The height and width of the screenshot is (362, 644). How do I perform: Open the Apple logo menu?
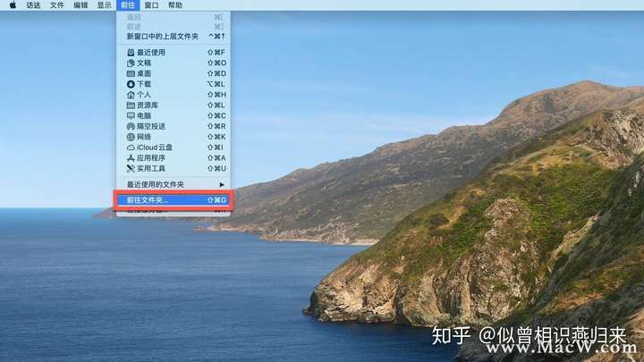(13, 5)
